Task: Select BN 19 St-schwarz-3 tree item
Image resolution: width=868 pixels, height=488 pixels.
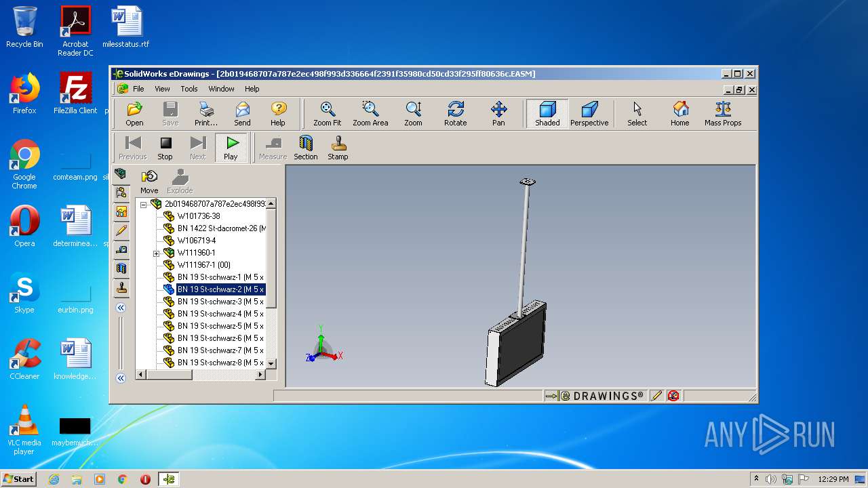Action: pyautogui.click(x=220, y=302)
